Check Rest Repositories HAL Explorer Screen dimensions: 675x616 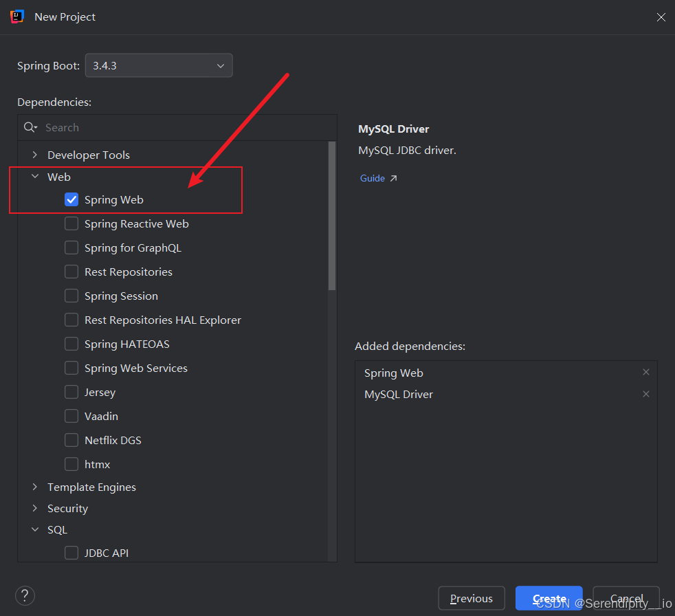[x=71, y=320]
